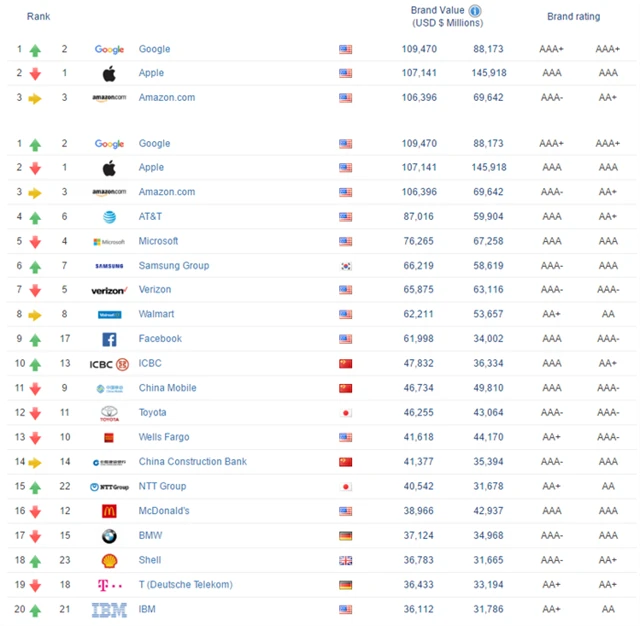This screenshot has height=626, width=640.
Task: Click the Toyota logo icon
Action: click(109, 413)
